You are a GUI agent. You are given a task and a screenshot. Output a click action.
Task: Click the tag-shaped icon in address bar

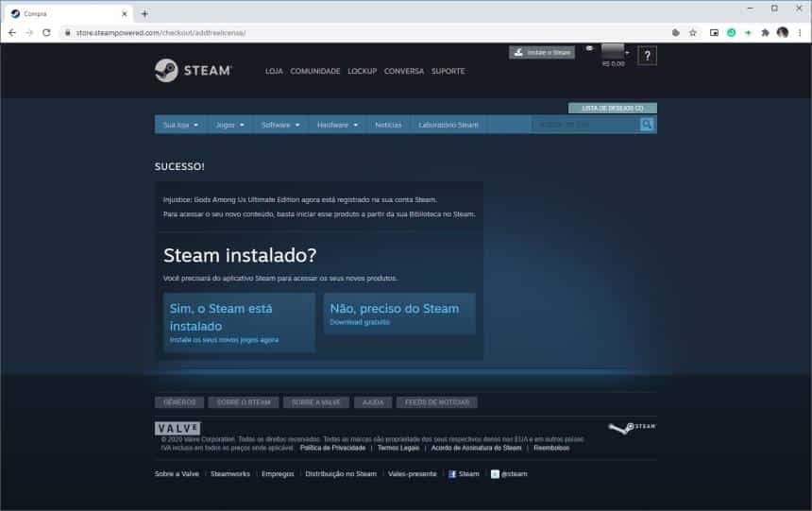point(676,33)
